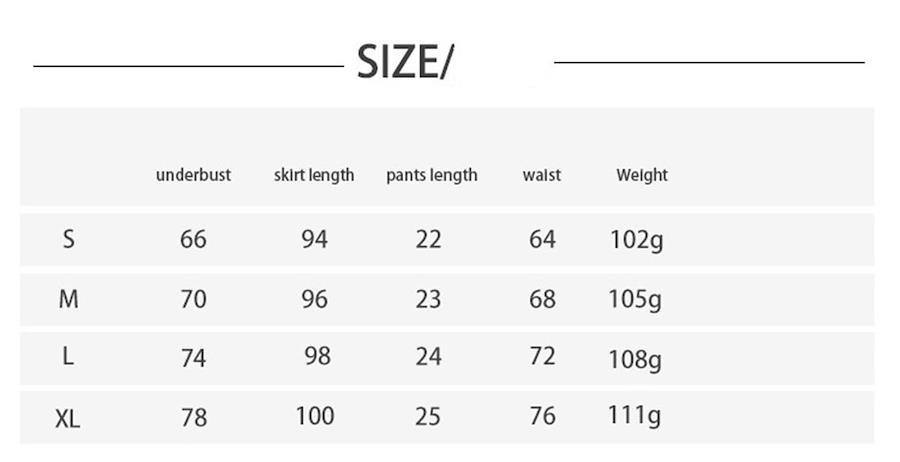Click the L size row label
Image resolution: width=900 pixels, height=462 pixels.
click(x=68, y=357)
